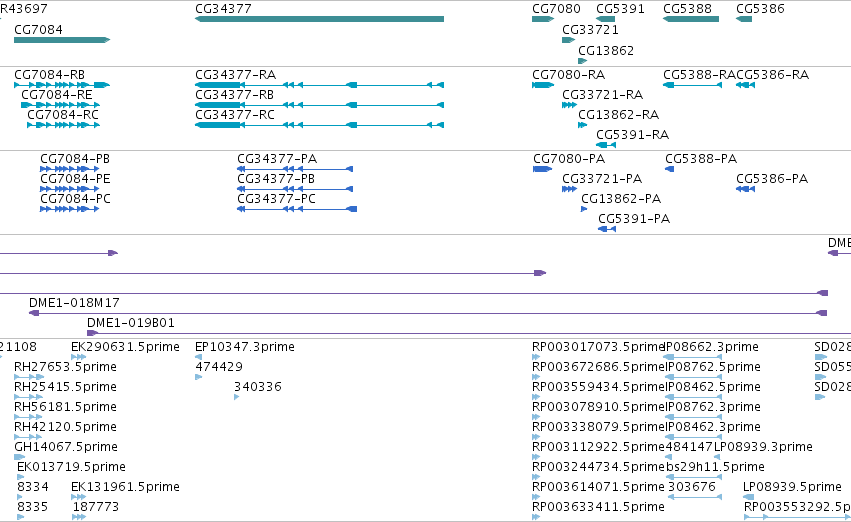Select the CG33721 gene glyph
Image resolution: width=851 pixels, height=522 pixels.
click(x=568, y=40)
